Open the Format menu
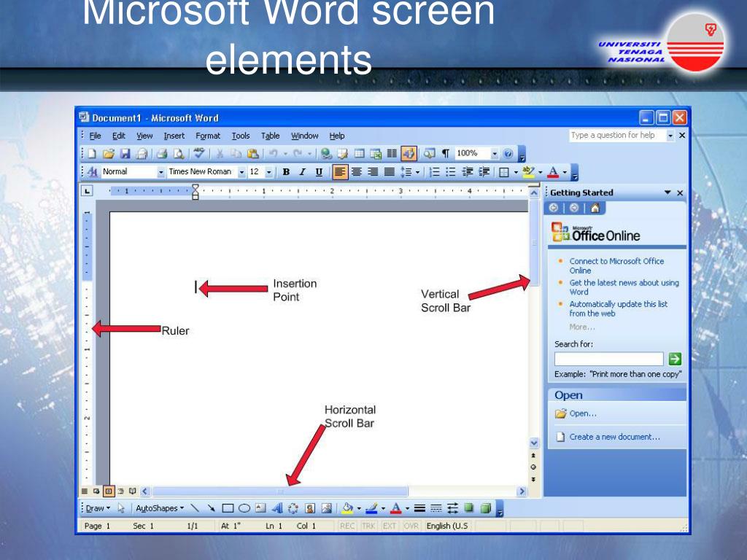747x560 pixels. [208, 136]
